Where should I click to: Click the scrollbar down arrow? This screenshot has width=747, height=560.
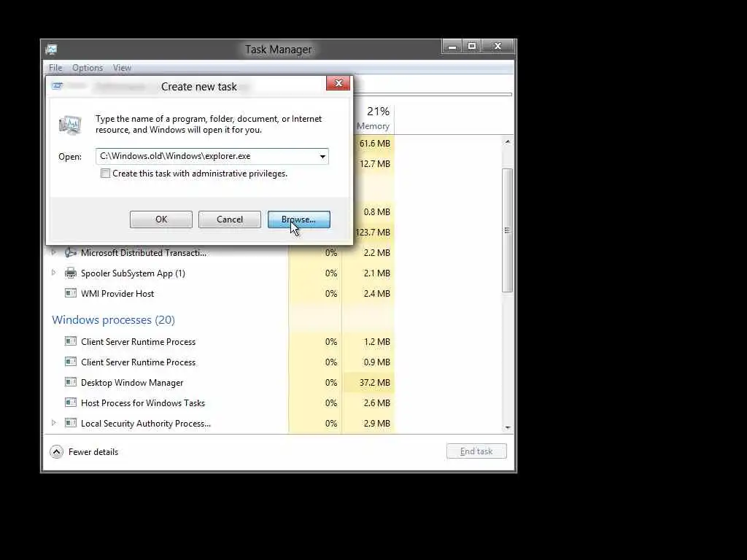click(508, 427)
